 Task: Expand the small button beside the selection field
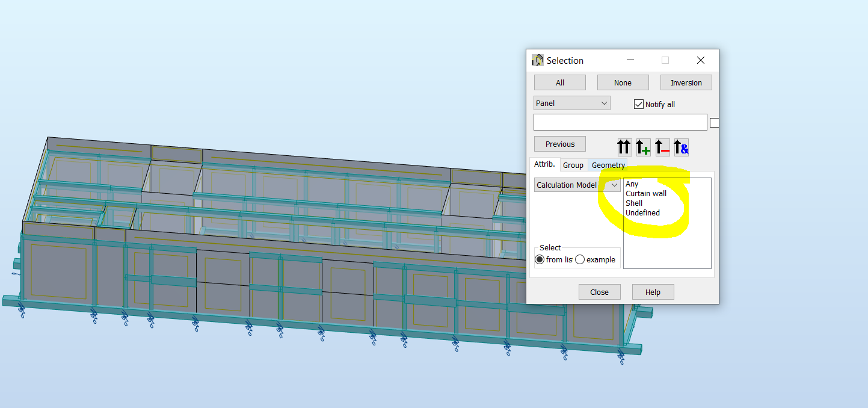[x=713, y=122]
